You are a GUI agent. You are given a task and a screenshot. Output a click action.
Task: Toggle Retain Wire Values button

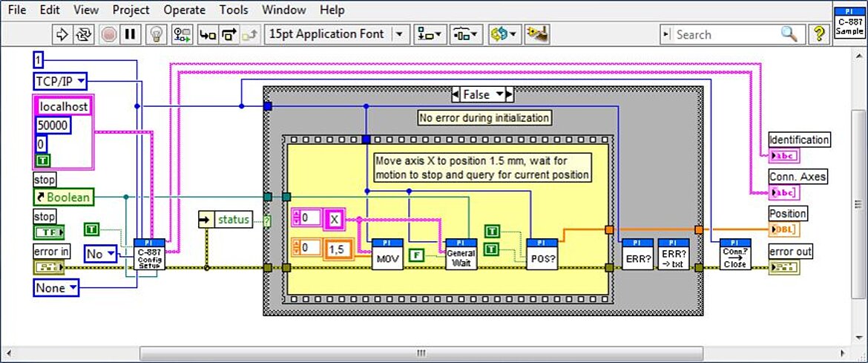coord(182,34)
